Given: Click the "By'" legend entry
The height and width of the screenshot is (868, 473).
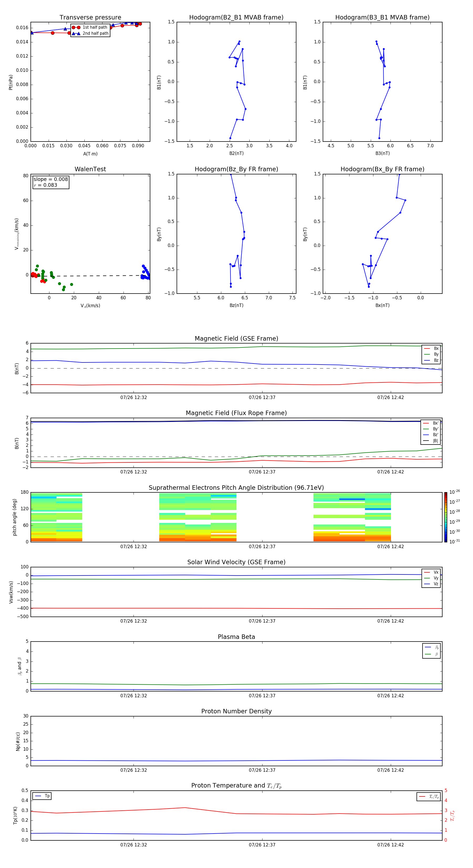Looking at the screenshot, I should [x=431, y=429].
